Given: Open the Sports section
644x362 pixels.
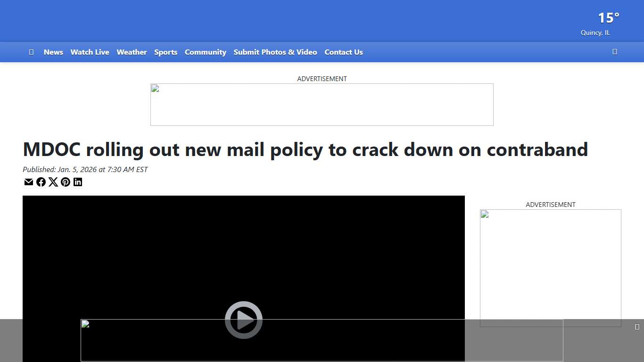Looking at the screenshot, I should coord(165,52).
